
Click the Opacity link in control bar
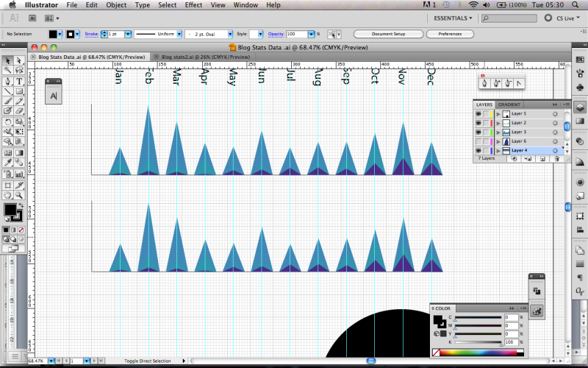pyautogui.click(x=276, y=34)
